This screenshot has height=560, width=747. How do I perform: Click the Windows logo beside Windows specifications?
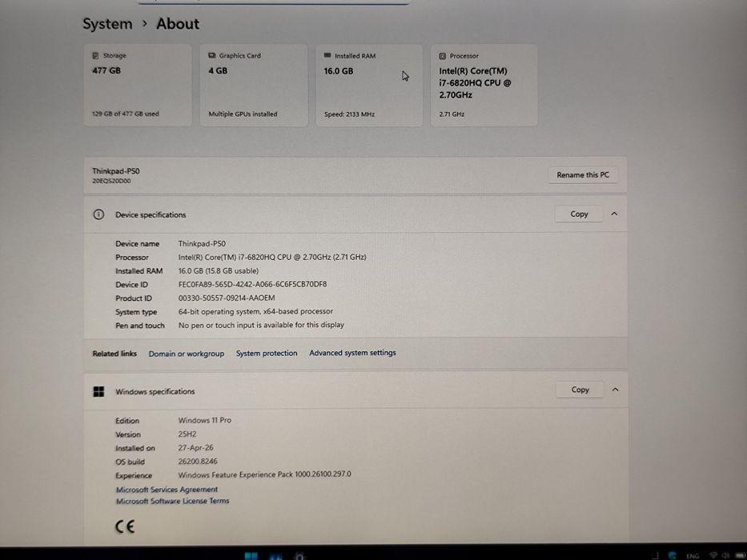(98, 391)
